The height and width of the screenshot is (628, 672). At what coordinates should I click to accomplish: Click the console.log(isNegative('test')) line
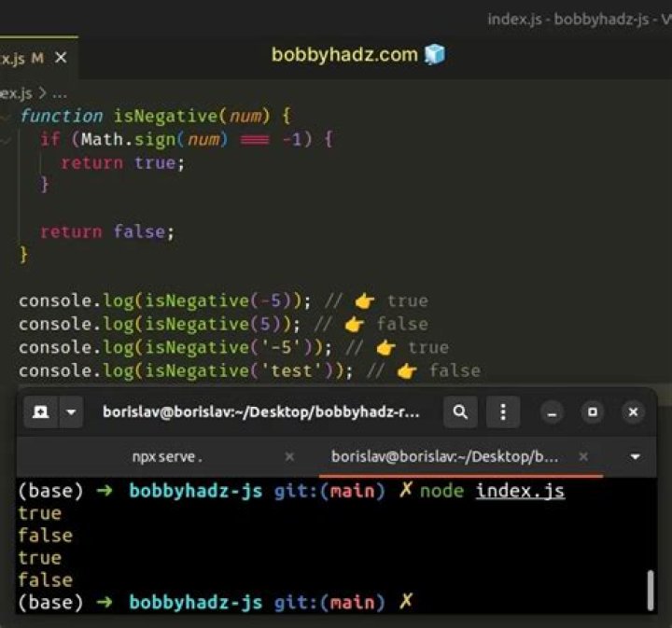tap(249, 370)
